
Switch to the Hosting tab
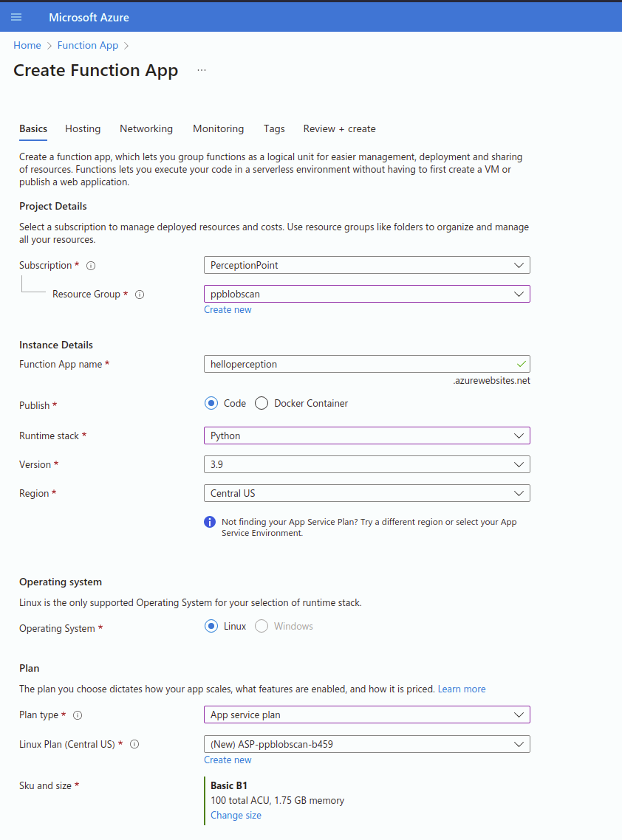coord(83,128)
